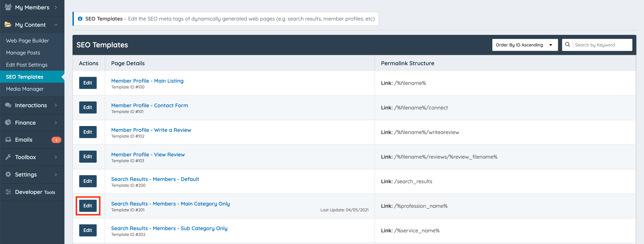Click the Developer Tools sliders icon
This screenshot has width=644, height=244.
pyautogui.click(x=8, y=192)
